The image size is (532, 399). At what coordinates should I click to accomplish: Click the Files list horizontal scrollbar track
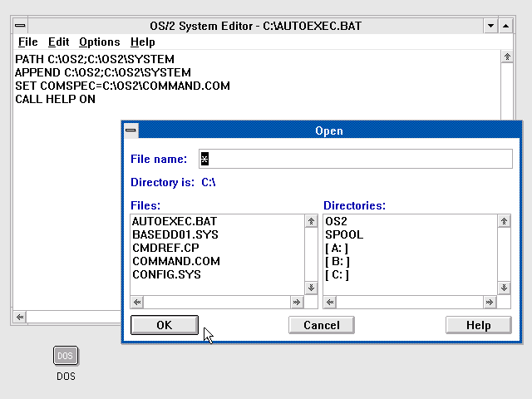click(217, 302)
